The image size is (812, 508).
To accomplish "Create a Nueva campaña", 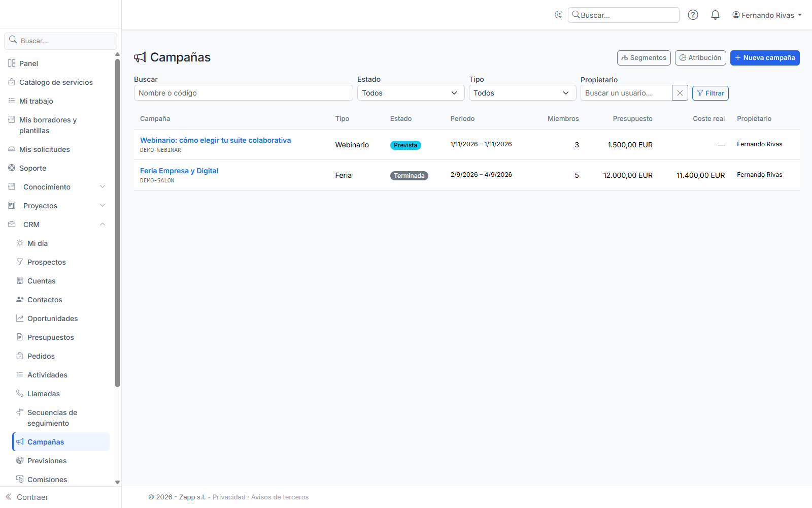I will click(765, 58).
